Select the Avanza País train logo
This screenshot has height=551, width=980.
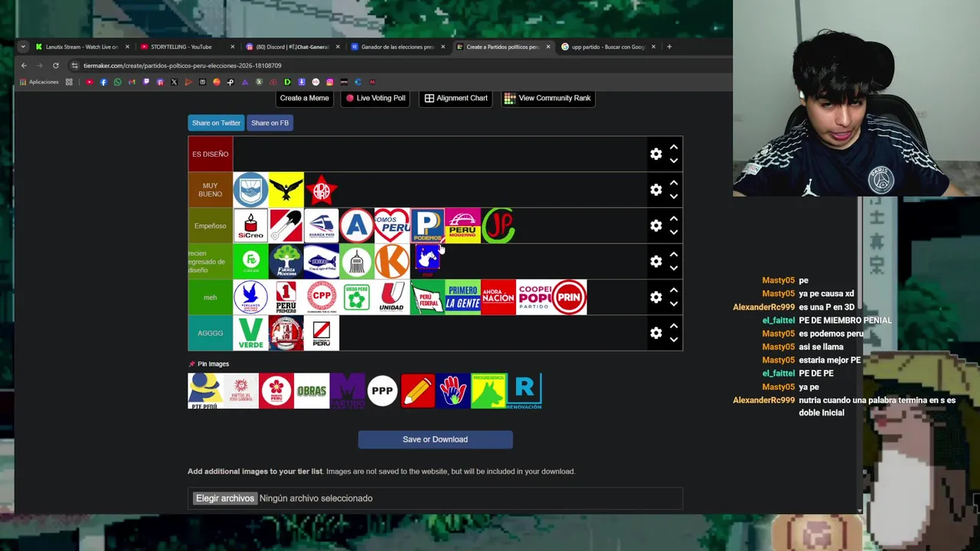[322, 226]
